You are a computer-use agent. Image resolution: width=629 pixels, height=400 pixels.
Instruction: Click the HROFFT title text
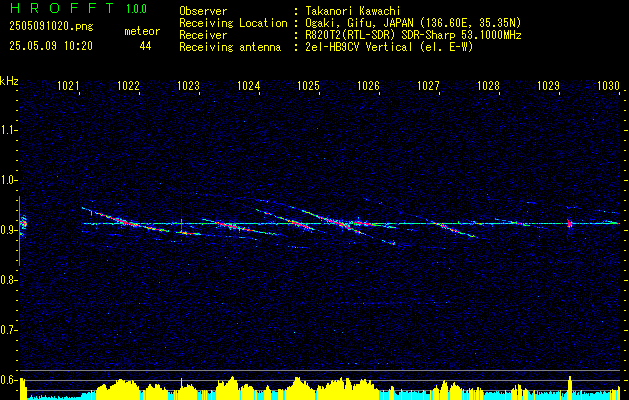point(62,8)
